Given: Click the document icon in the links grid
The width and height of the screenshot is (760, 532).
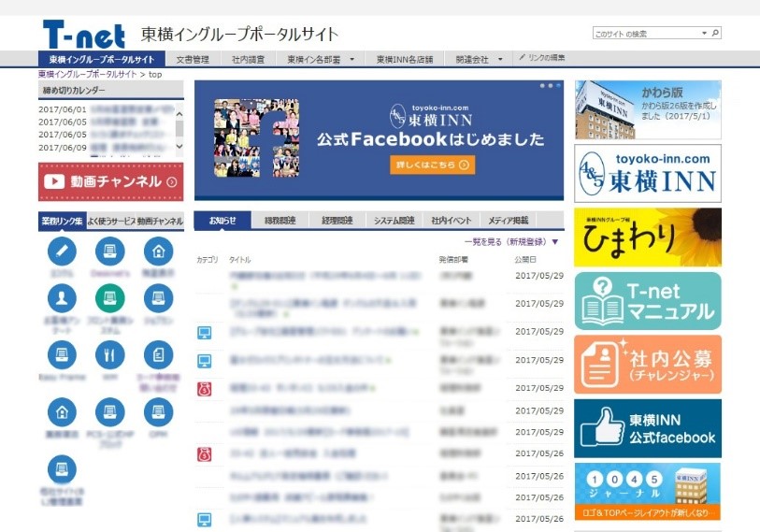Looking at the screenshot, I should pos(158,354).
